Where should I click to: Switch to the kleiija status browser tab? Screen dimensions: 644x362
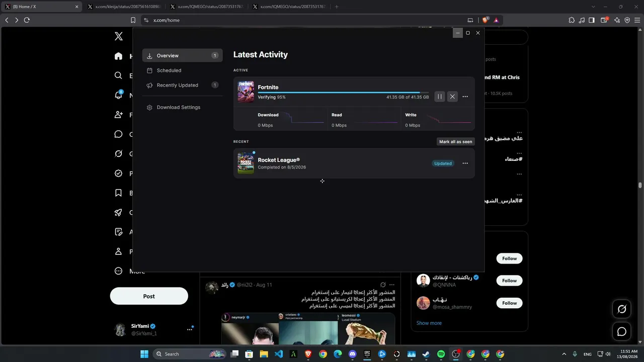pos(123,7)
